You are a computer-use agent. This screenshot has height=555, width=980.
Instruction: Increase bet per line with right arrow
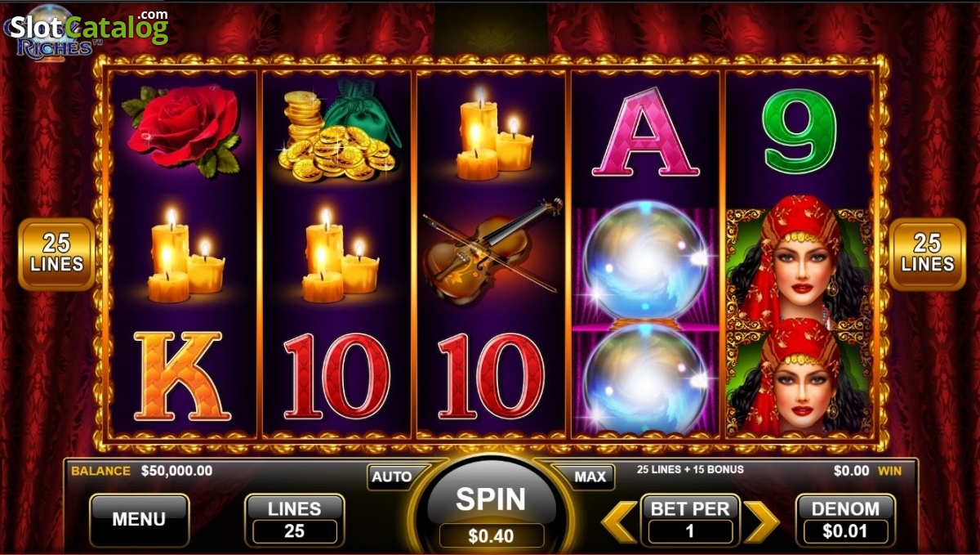pos(761,522)
